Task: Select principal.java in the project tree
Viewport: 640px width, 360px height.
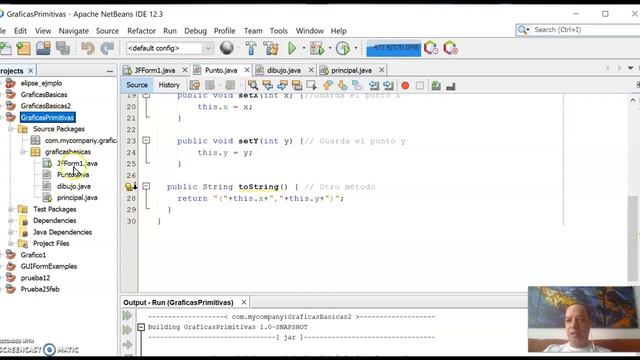Action: pos(77,198)
